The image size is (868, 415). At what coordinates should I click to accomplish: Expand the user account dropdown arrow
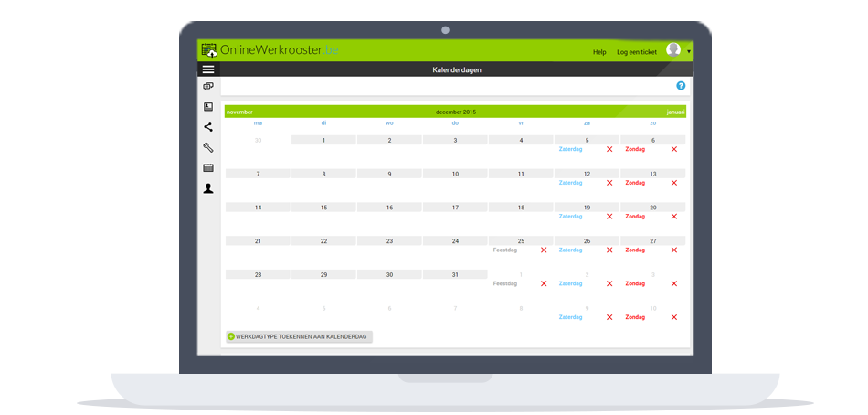689,51
